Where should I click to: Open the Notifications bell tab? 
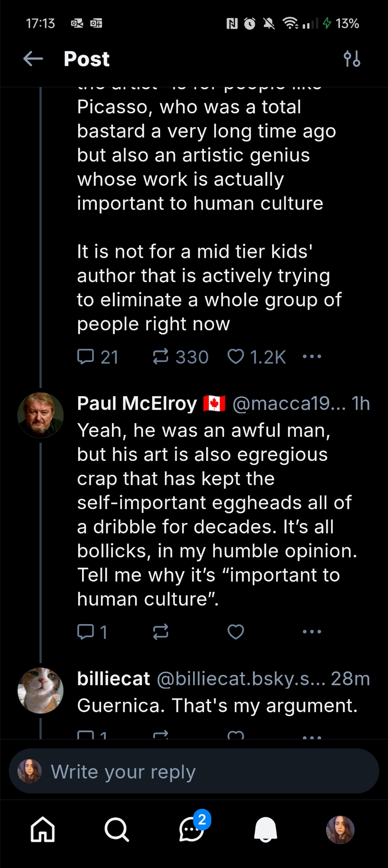coord(266,829)
